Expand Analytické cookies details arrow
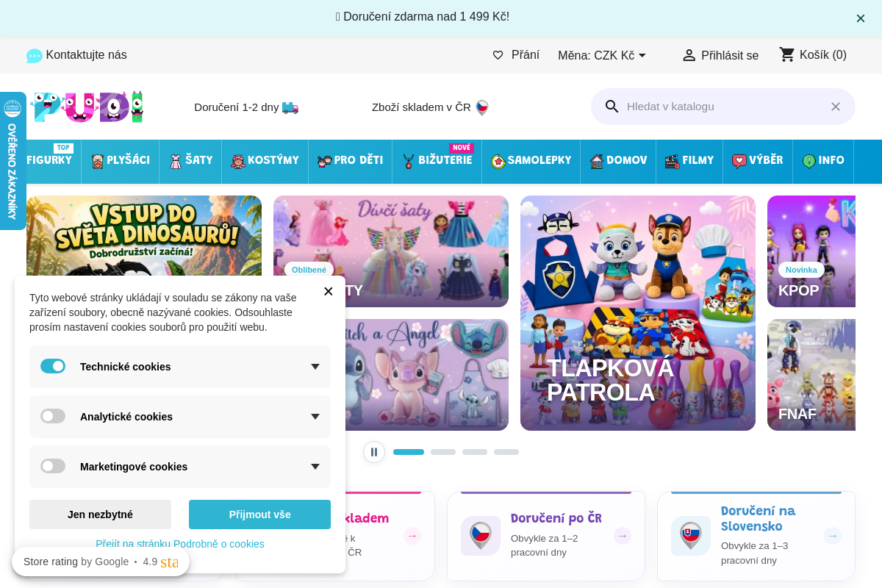Viewport: 882px width, 588px height. [x=315, y=417]
